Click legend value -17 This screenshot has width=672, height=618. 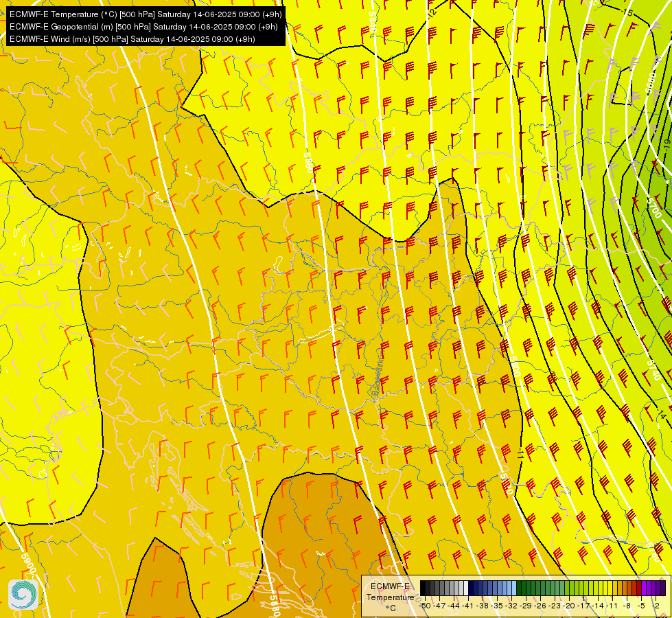[583, 606]
